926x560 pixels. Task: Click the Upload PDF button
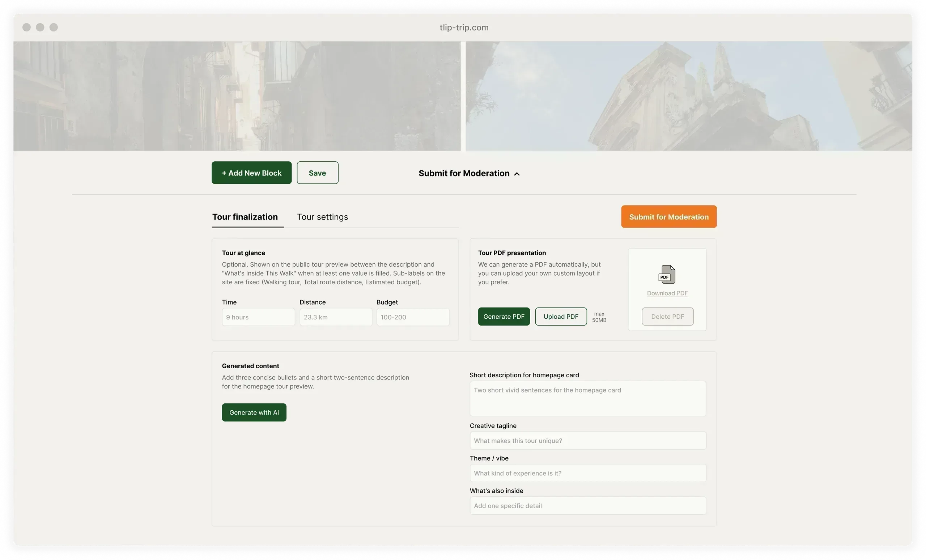tap(561, 317)
